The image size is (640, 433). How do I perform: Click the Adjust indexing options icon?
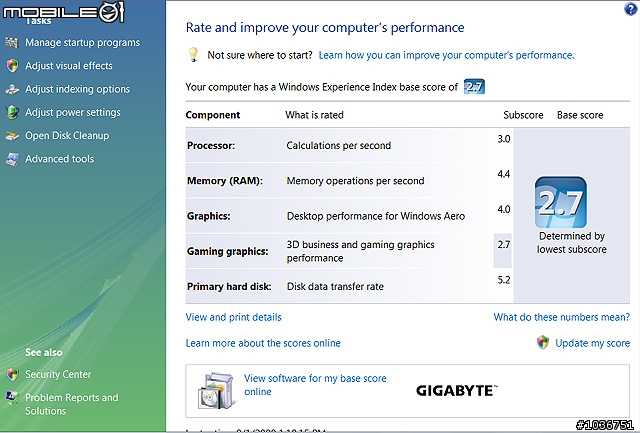tap(12, 89)
